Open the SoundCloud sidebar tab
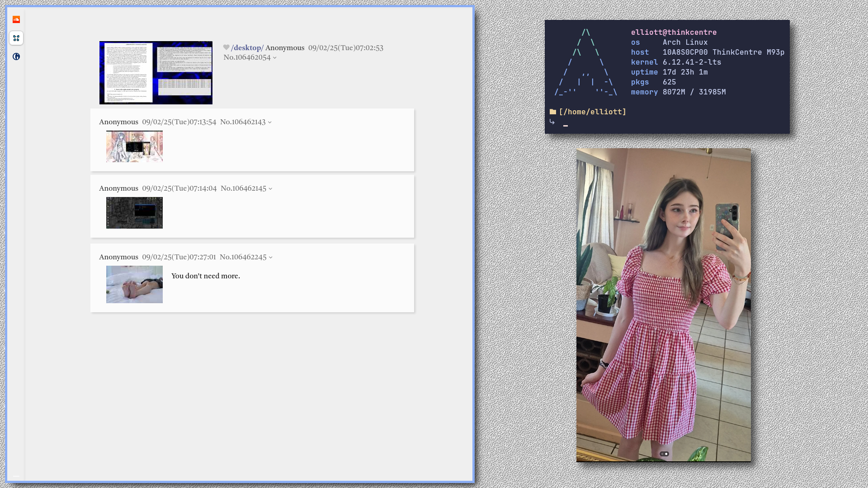This screenshot has width=868, height=488. (16, 19)
